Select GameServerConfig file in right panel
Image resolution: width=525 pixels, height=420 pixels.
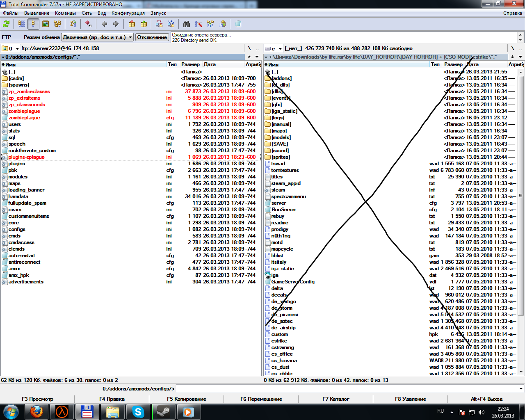tap(390, 282)
